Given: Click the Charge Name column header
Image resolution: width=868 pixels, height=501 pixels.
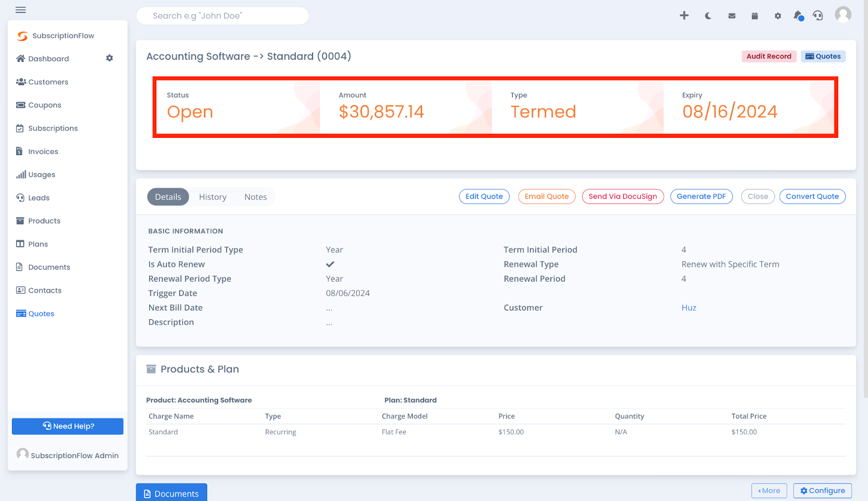Looking at the screenshot, I should [x=171, y=416].
